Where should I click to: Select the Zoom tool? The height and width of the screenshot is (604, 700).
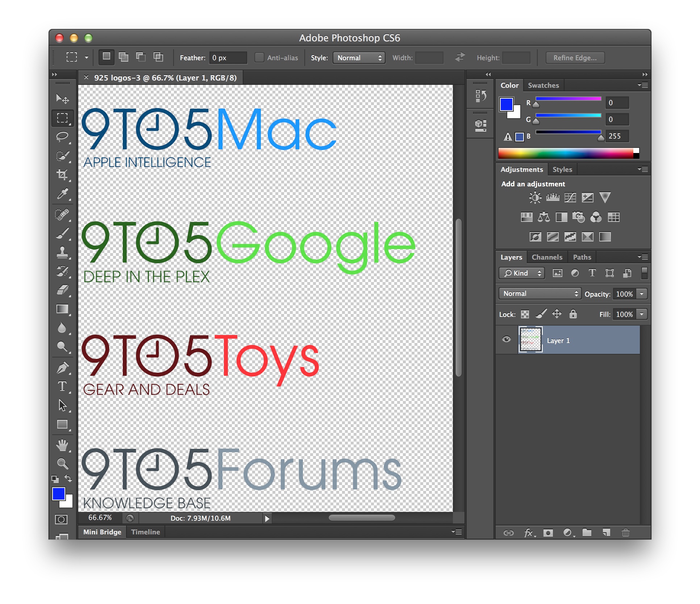click(63, 464)
